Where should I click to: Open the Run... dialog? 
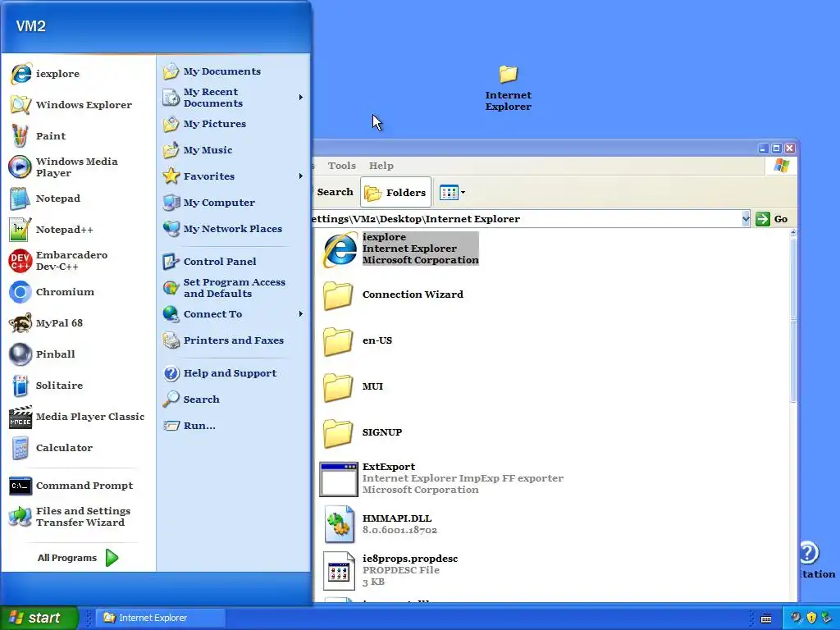(233, 426)
